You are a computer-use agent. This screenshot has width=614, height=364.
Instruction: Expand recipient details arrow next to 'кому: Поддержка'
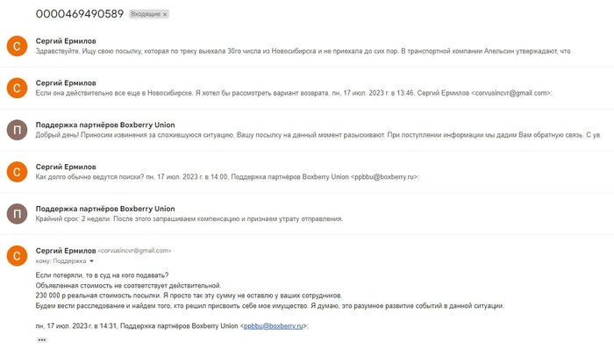point(92,261)
